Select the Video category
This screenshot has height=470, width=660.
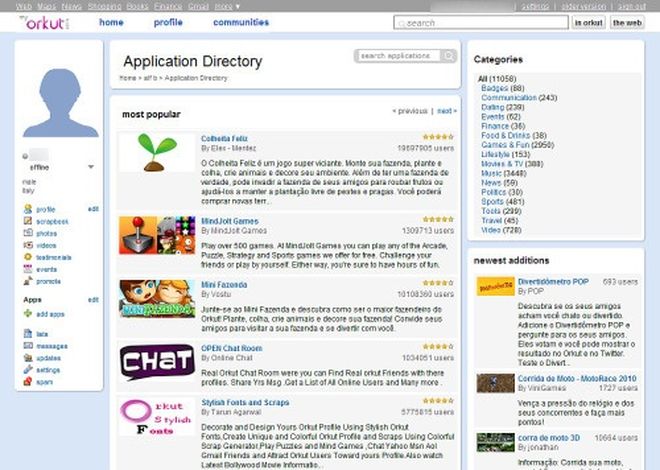(x=491, y=230)
